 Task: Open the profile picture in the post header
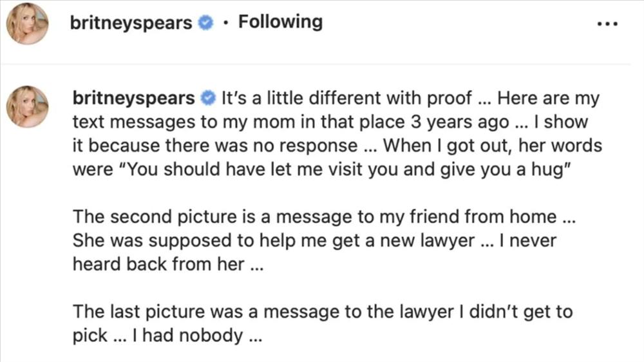tap(27, 23)
